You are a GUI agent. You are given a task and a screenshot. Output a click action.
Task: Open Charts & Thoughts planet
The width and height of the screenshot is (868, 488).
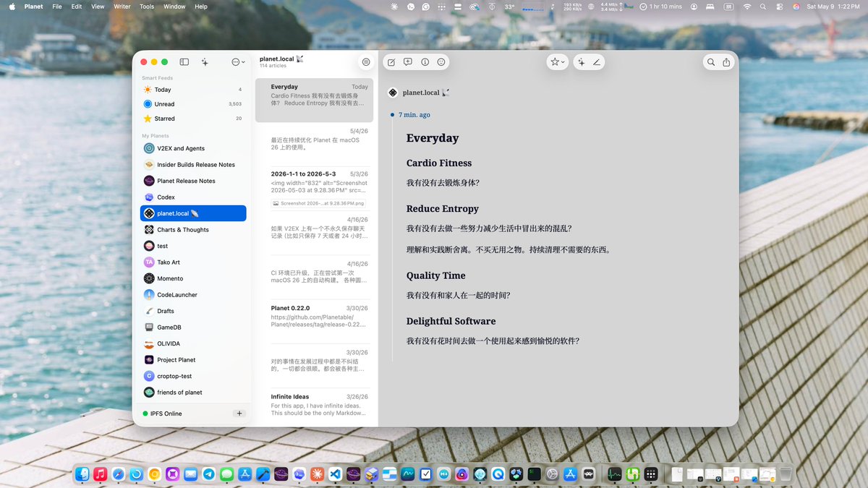[193, 230]
